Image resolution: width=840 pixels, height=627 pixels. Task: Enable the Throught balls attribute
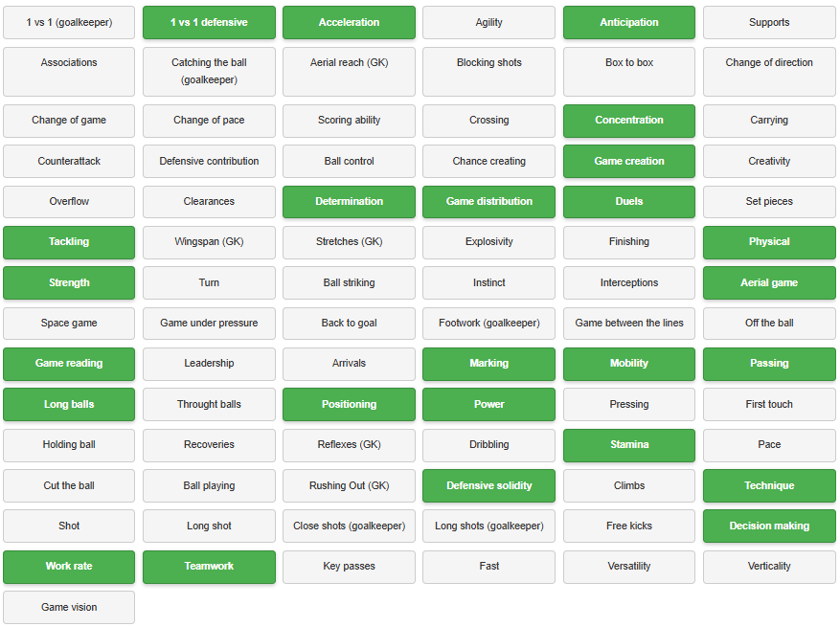209,404
